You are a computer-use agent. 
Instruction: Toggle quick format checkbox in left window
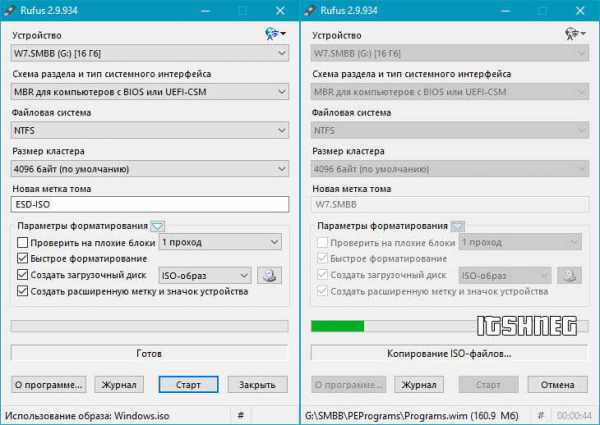[x=23, y=259]
